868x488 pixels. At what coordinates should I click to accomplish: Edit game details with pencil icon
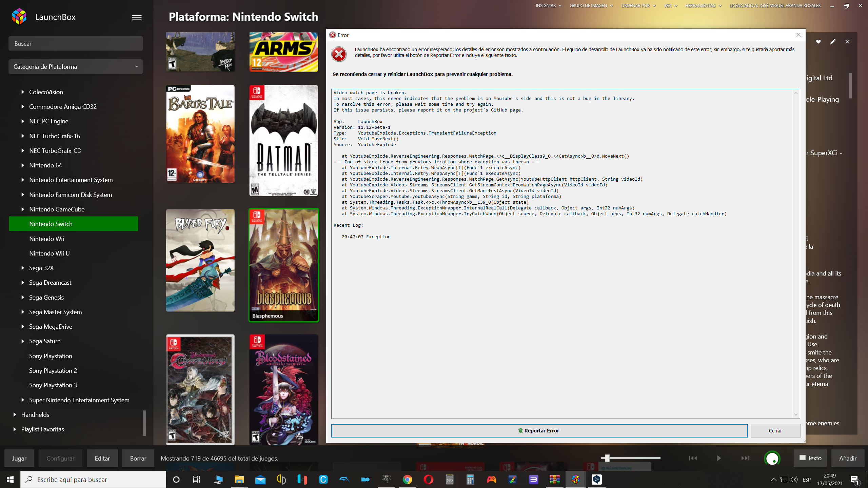833,42
